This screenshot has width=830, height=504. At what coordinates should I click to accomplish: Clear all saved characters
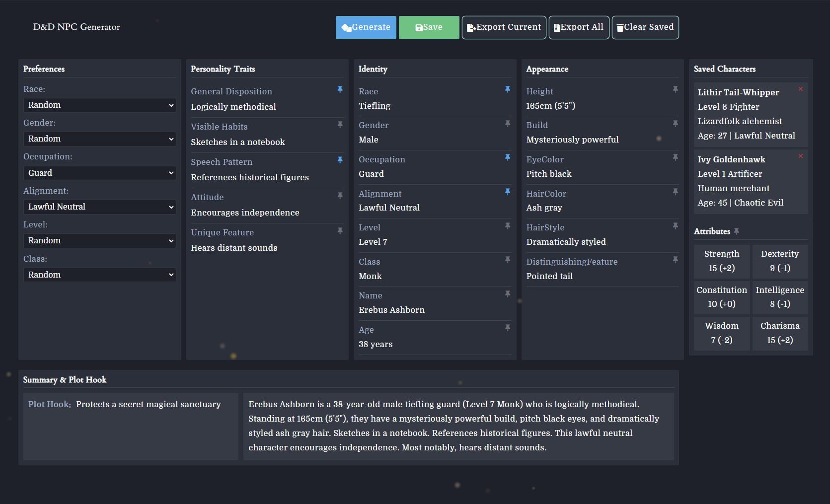coord(645,27)
